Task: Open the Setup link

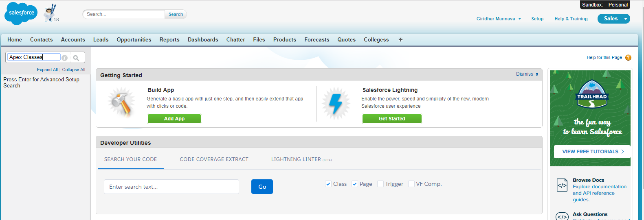Action: click(537, 19)
